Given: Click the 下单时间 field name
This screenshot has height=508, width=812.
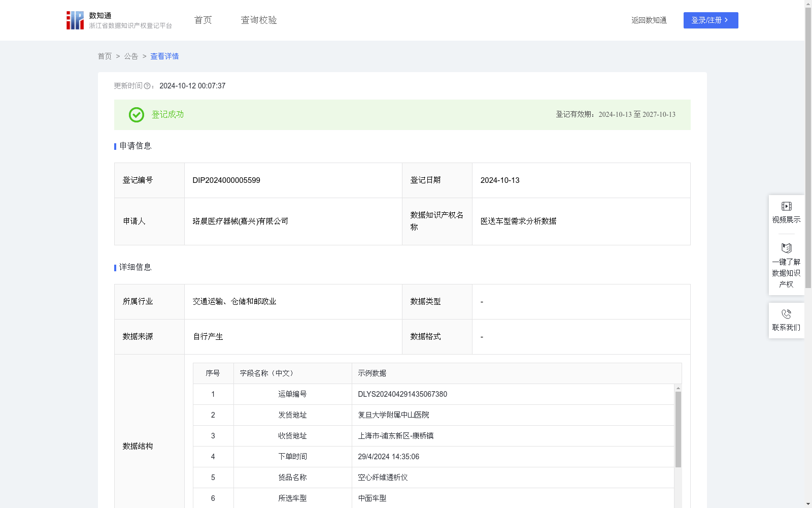Looking at the screenshot, I should tap(292, 457).
